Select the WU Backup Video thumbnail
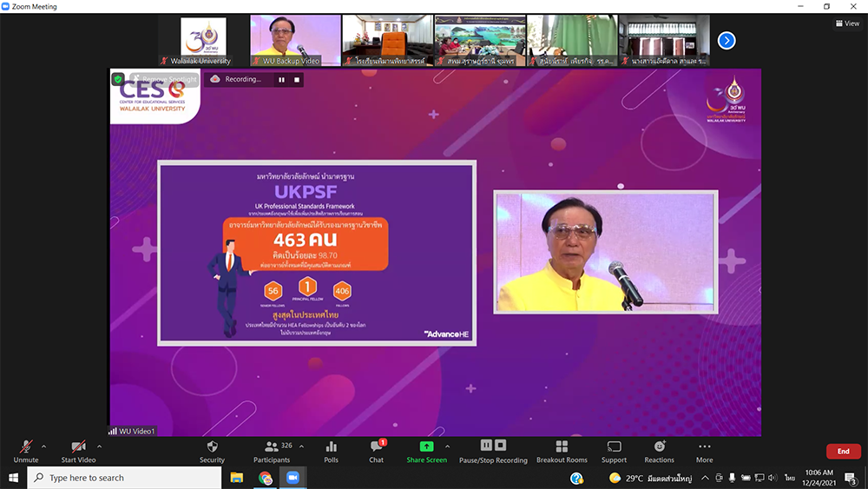The height and width of the screenshot is (489, 868). click(x=295, y=40)
